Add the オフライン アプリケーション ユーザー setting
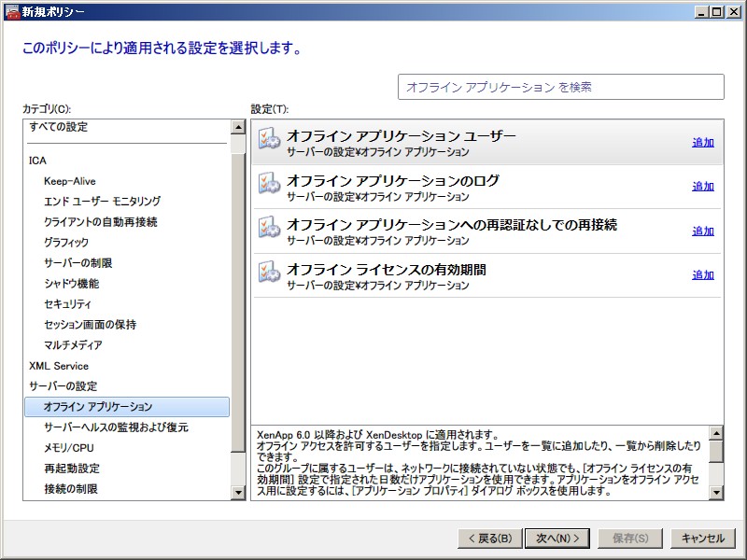 702,143
